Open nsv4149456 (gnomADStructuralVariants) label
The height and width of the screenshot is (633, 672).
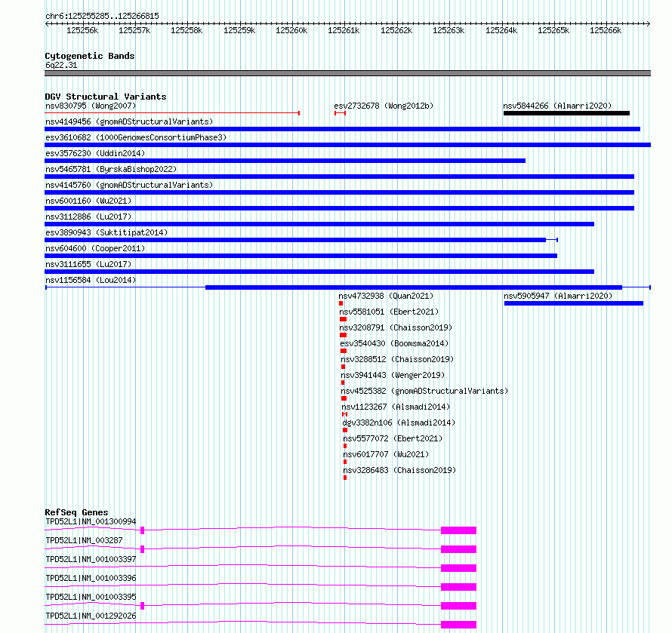(x=129, y=121)
